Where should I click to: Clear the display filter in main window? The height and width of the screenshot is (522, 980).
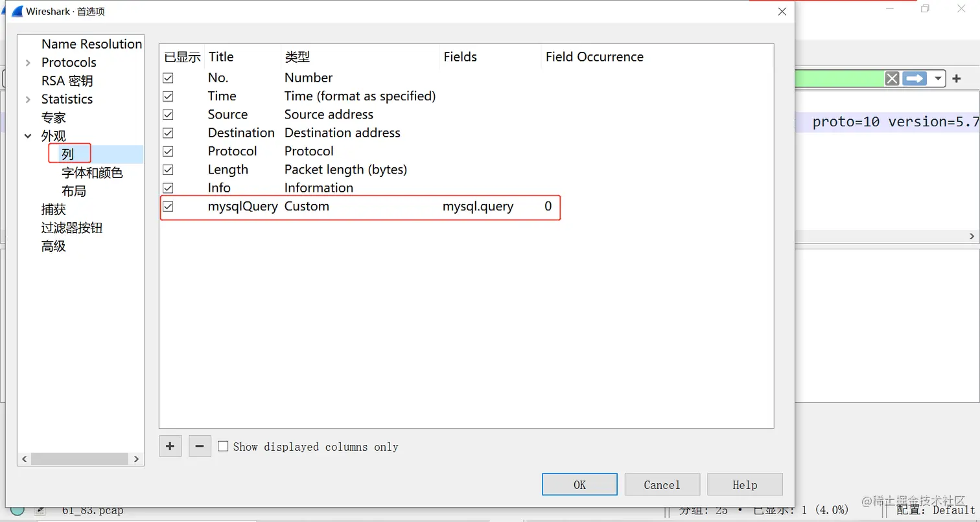coord(892,78)
